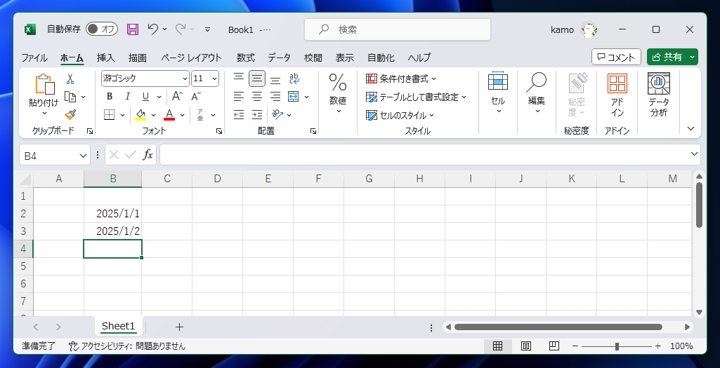Toggle AutoSave switch on
Viewport: 720px width, 368px height.
click(x=101, y=29)
